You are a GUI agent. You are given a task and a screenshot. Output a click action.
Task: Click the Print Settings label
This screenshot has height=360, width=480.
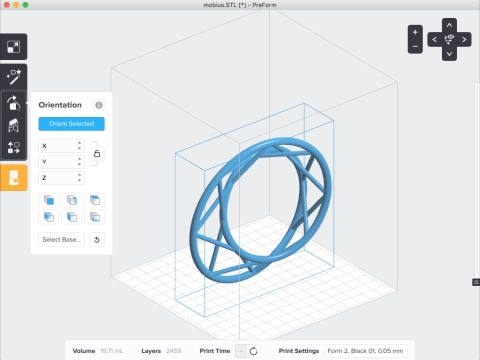pyautogui.click(x=299, y=351)
